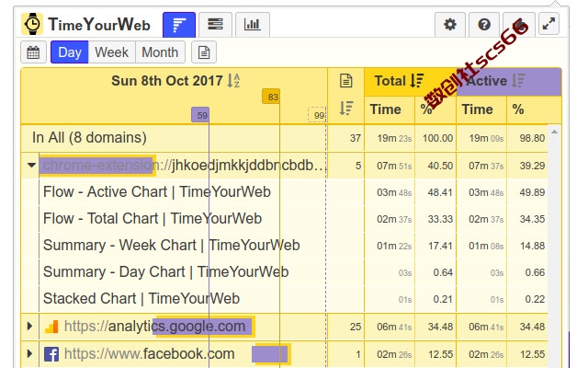Expand popup with the fullscreen arrows icon
The width and height of the screenshot is (588, 368).
(549, 24)
